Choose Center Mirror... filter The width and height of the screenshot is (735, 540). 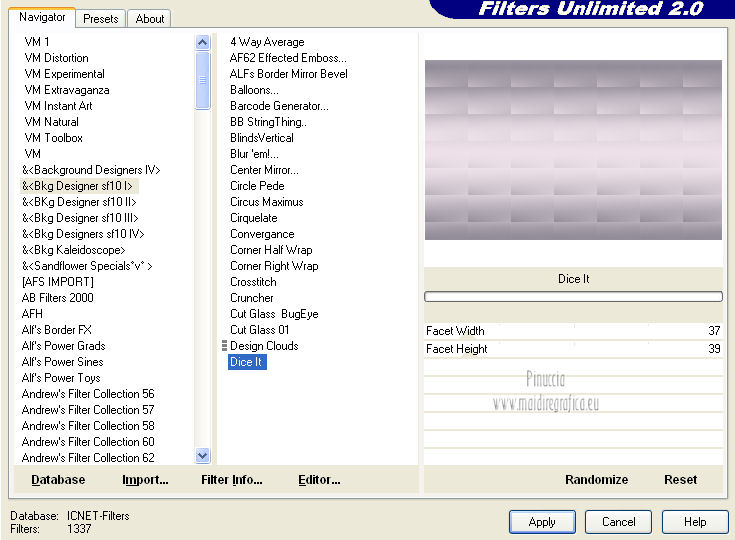[x=264, y=170]
